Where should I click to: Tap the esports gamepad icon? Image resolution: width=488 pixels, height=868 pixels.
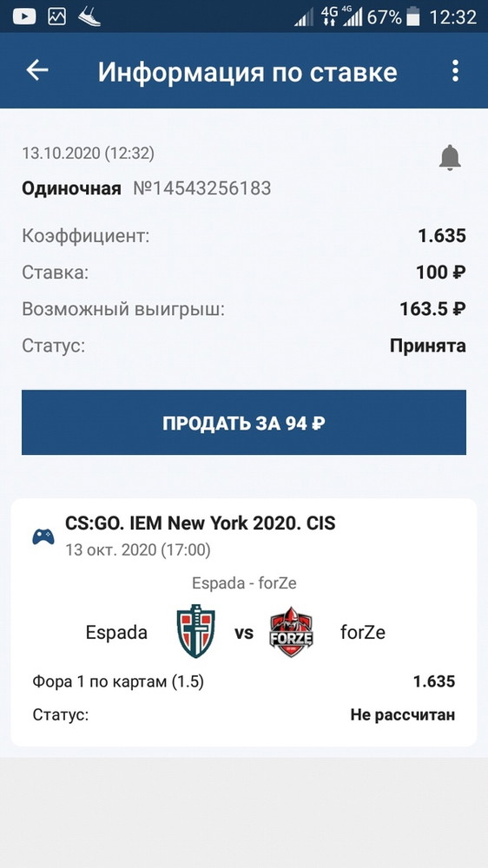click(43, 536)
